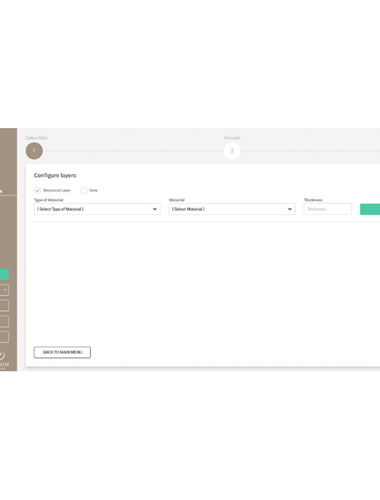The image size is (380, 500).
Task: Go to step 2 Simulate circle
Action: click(x=232, y=151)
